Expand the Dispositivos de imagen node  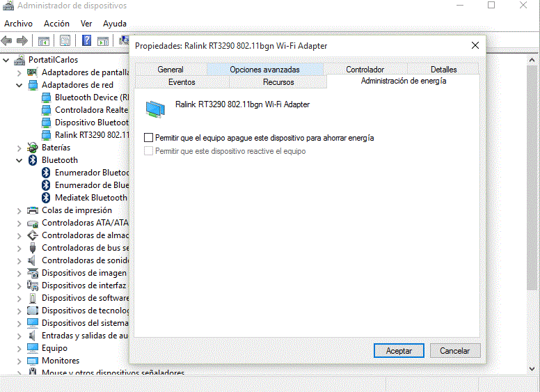[19, 274]
